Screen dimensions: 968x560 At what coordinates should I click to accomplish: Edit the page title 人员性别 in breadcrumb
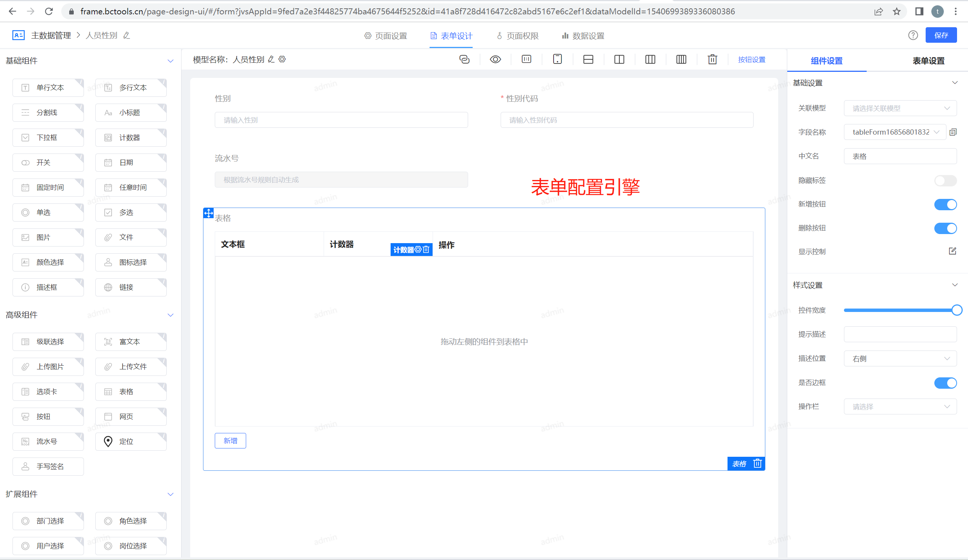coord(127,35)
